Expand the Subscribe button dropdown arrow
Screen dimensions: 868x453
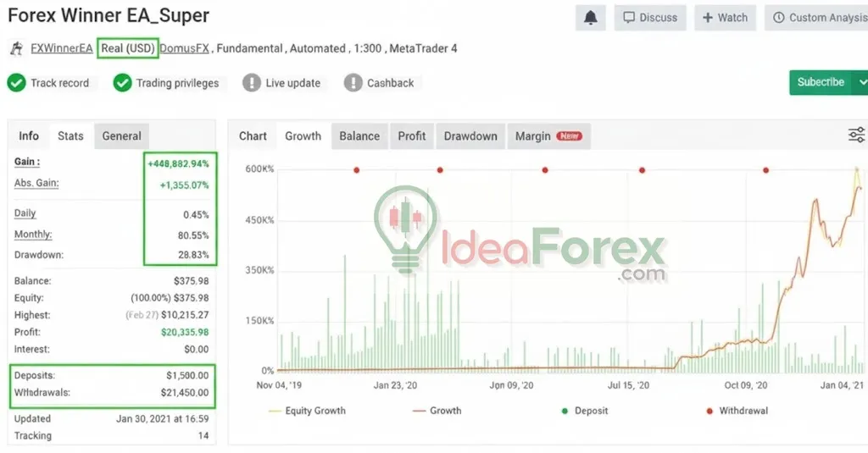[x=862, y=82]
